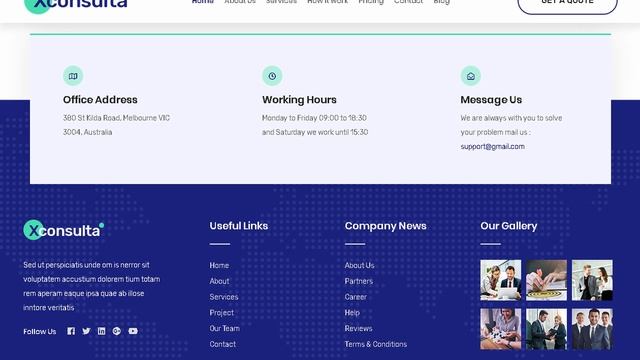Open Partners under Company News
The width and height of the screenshot is (640, 360).
pos(358,281)
